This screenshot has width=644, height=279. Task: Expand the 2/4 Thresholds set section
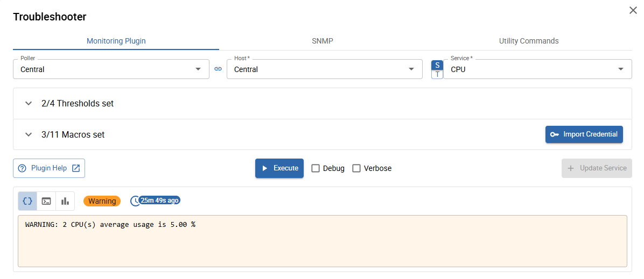pyautogui.click(x=29, y=104)
